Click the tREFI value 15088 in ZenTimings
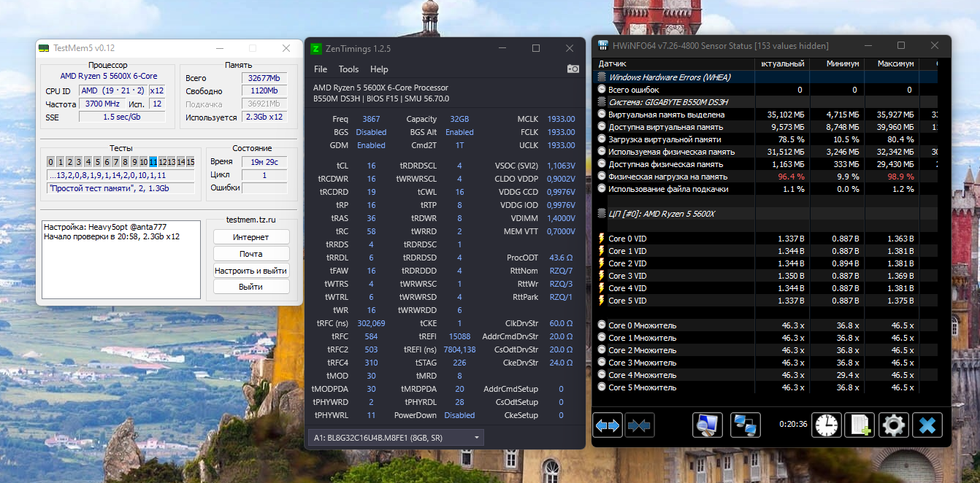Image resolution: width=980 pixels, height=483 pixels. (x=459, y=336)
